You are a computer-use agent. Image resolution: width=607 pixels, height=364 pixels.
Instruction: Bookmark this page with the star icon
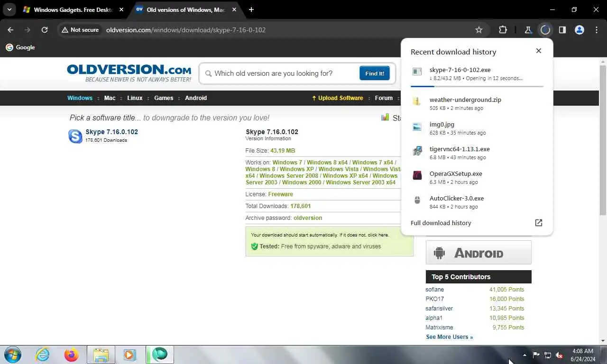pyautogui.click(x=479, y=30)
